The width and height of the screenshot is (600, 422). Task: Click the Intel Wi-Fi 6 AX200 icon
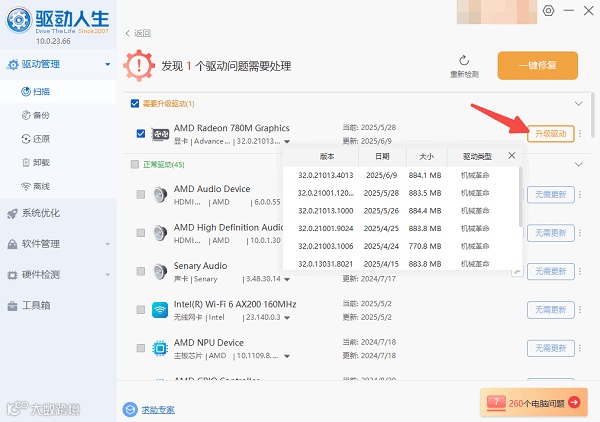coord(160,310)
